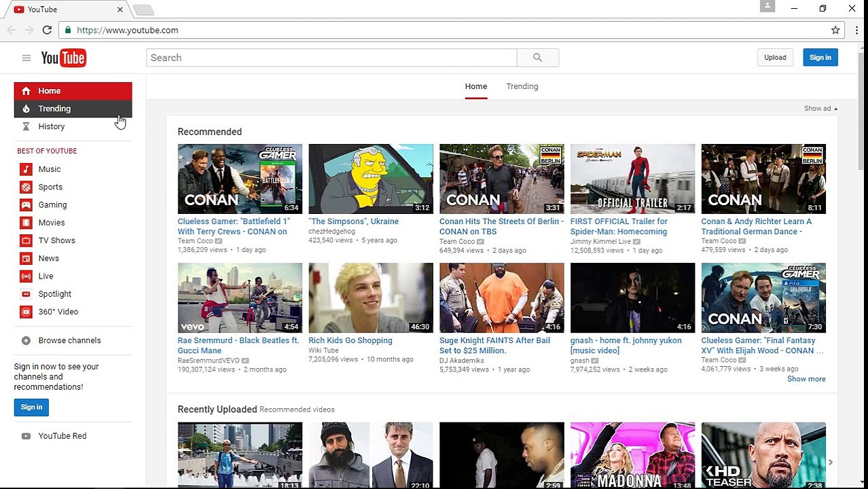
Task: Open RaeSremmurdVEVO channel link
Action: 209,361
